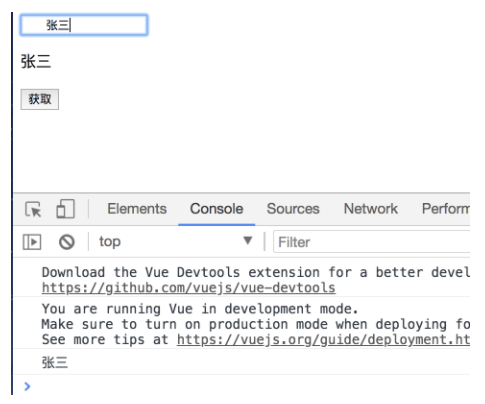This screenshot has height=404, width=485.
Task: Select the inspect element cursor icon
Action: click(33, 209)
